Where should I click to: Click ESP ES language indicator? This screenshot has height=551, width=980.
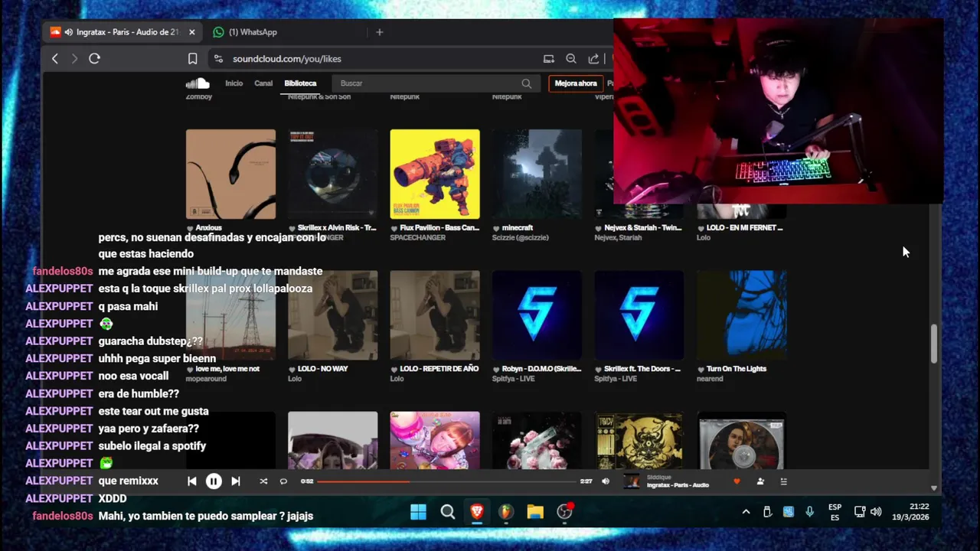[835, 512]
